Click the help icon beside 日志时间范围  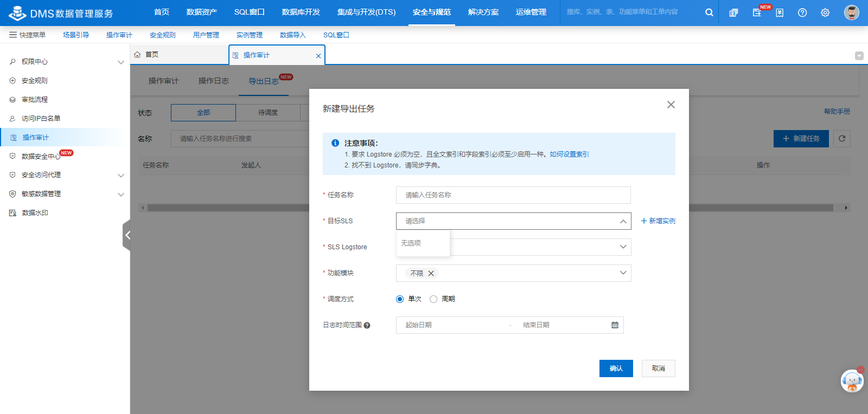point(367,326)
